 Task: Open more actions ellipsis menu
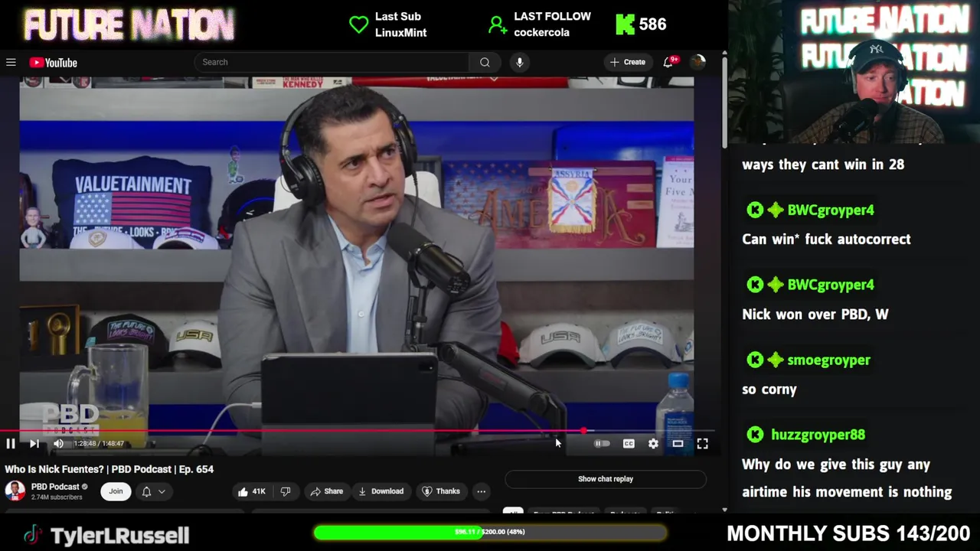click(x=482, y=491)
